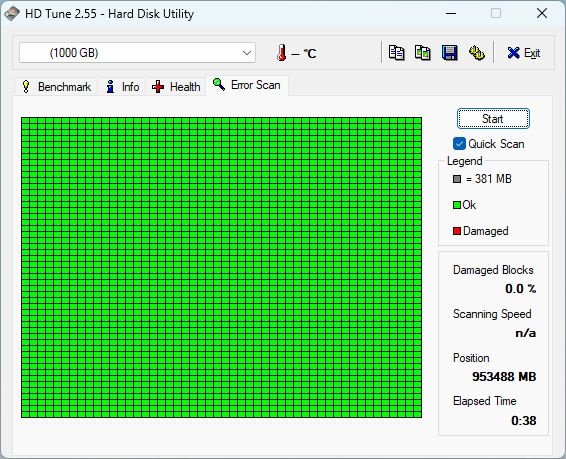Close the HD Tune window

coord(542,14)
